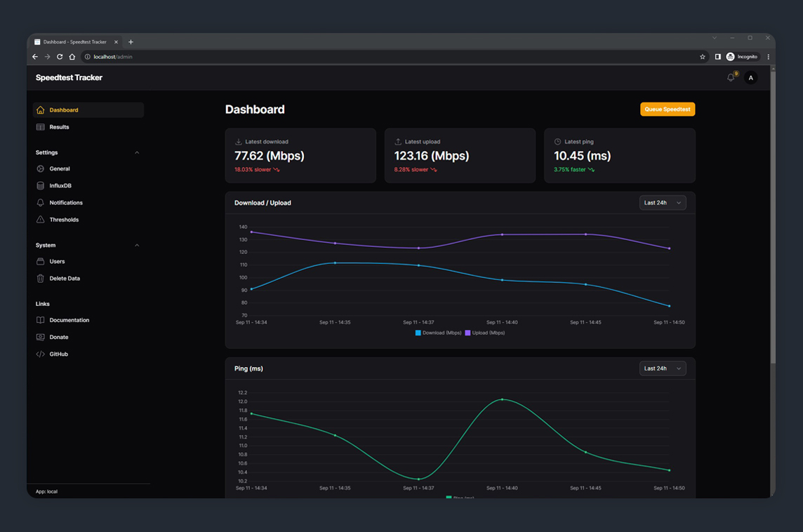Open the Ping chart Last 24h dropdown
This screenshot has width=803, height=532.
pos(663,368)
